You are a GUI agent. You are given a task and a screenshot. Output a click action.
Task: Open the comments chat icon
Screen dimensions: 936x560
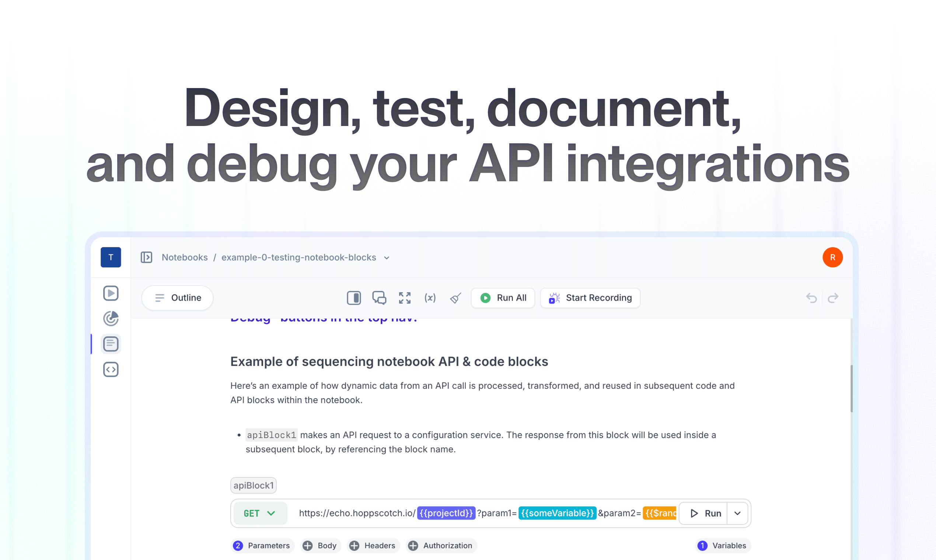[x=379, y=298]
